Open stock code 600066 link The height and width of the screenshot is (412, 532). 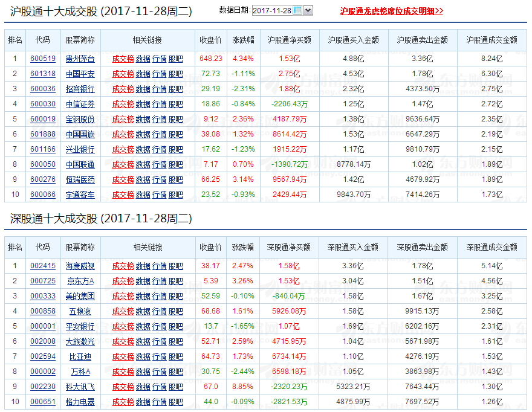[43, 195]
